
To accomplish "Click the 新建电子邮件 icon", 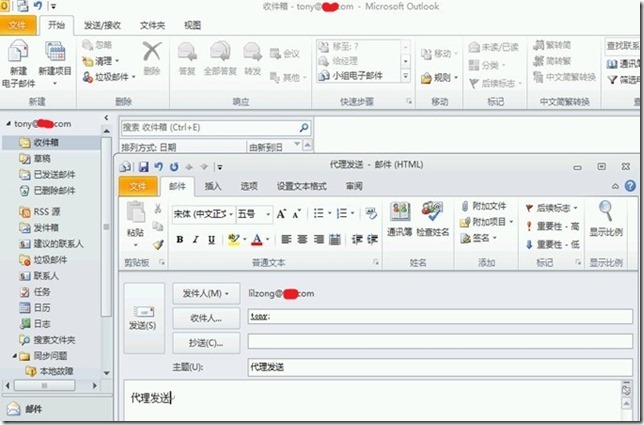I will [18, 55].
